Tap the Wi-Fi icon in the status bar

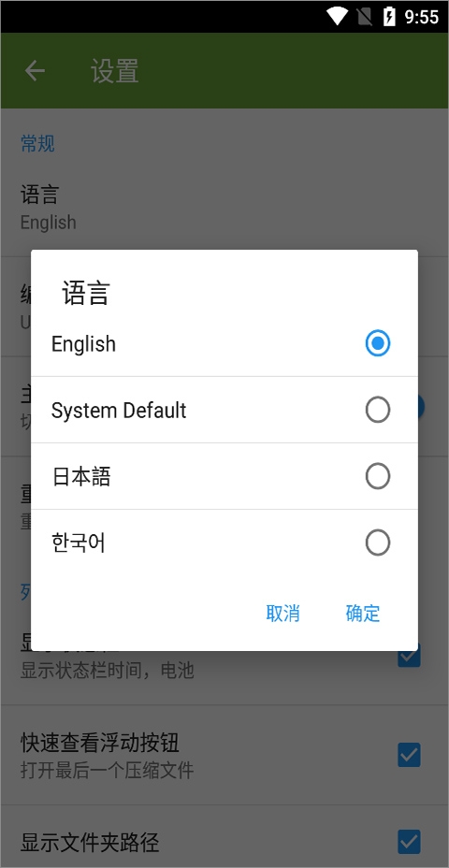[x=337, y=17]
